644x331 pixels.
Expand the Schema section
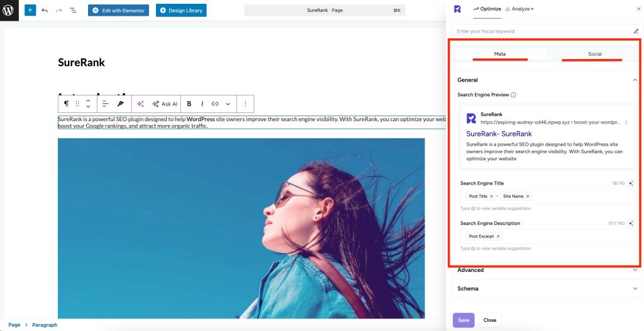pos(635,289)
